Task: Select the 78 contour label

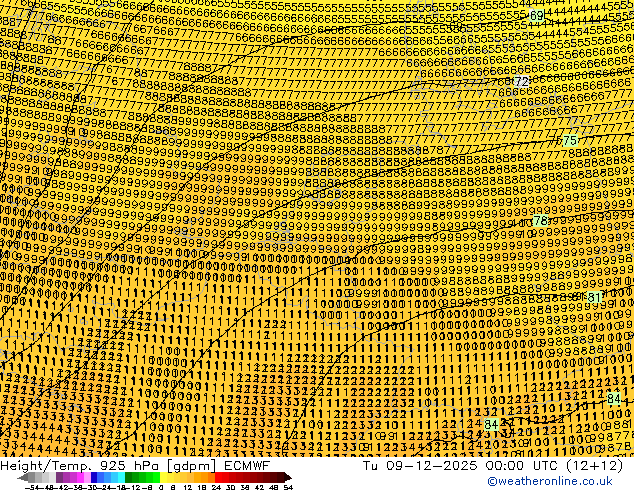Action: coord(541,221)
